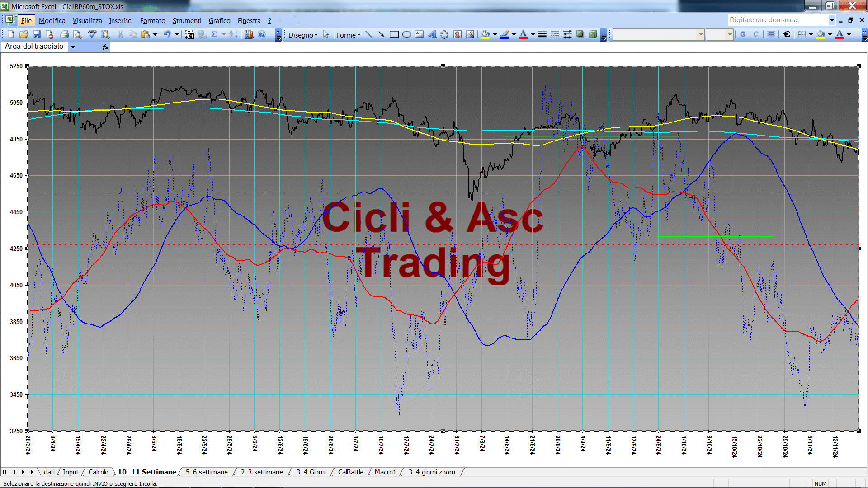Go to the last sheet tab
Viewport: 868px width, 488px height.
[x=32, y=472]
